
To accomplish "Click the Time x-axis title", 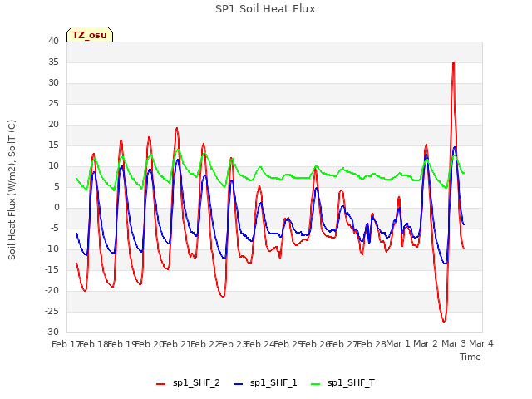I will [470, 357].
